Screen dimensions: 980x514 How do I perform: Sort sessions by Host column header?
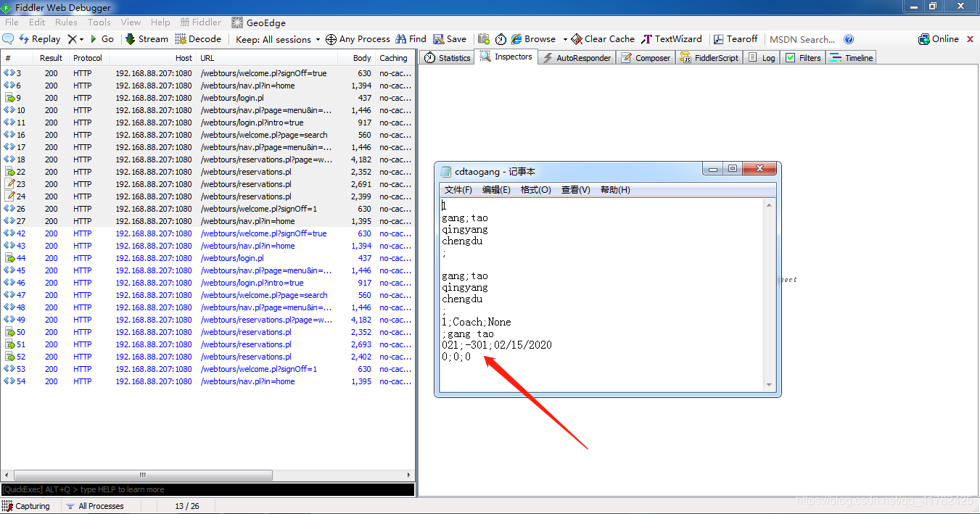tap(153, 58)
